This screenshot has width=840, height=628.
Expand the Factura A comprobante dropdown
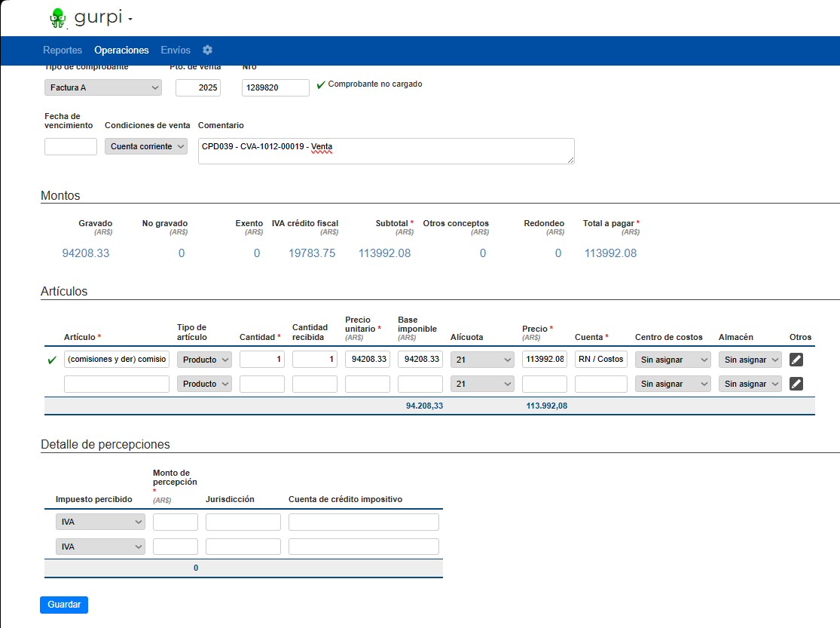(x=103, y=87)
